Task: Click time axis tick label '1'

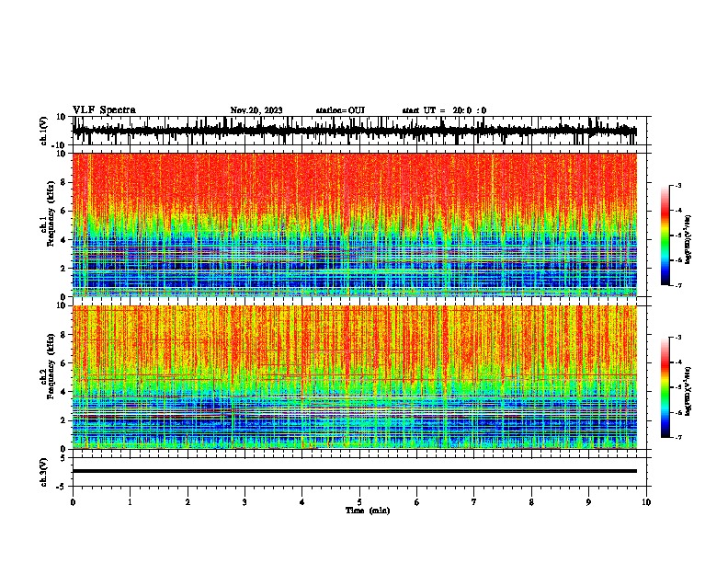Action: tap(130, 502)
